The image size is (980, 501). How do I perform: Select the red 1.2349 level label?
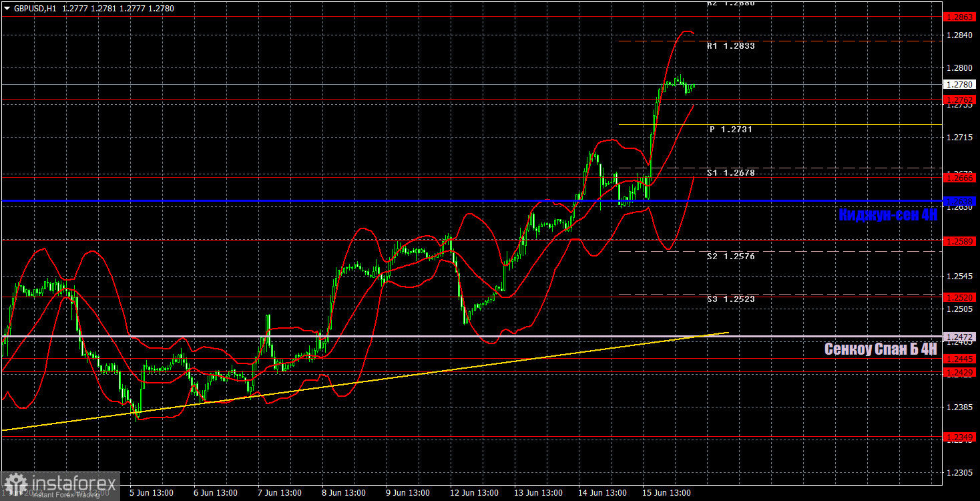[959, 437]
